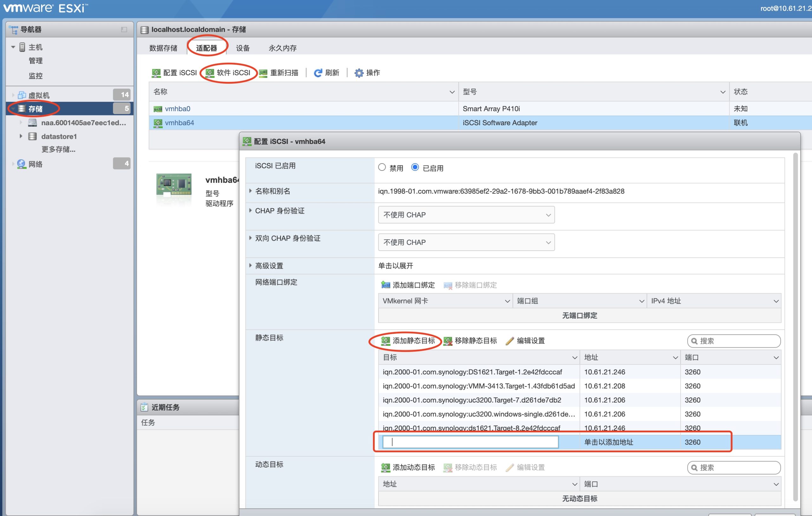Select the VMM-3413.Target-1 static target row

click(580, 386)
